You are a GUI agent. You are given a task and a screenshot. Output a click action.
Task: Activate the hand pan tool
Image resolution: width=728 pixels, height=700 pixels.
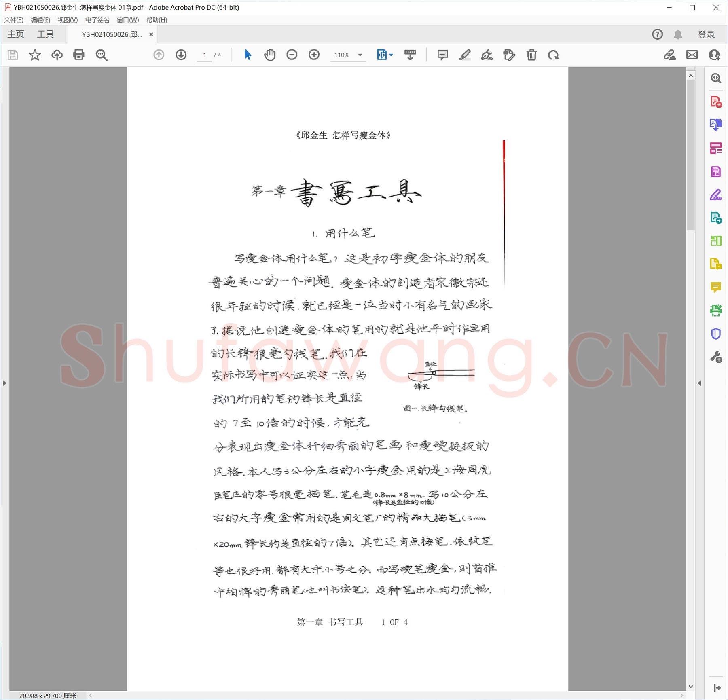tap(270, 55)
